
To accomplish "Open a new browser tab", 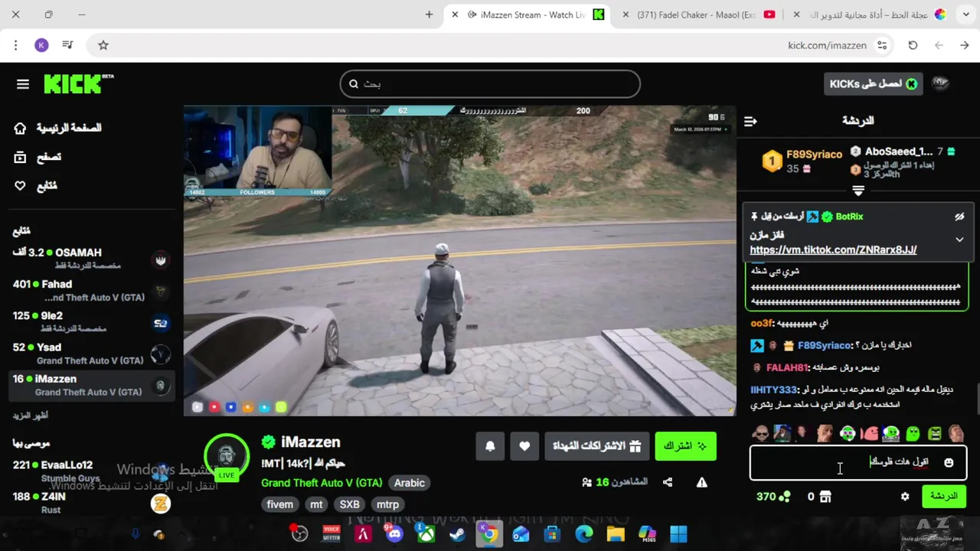I will [429, 15].
